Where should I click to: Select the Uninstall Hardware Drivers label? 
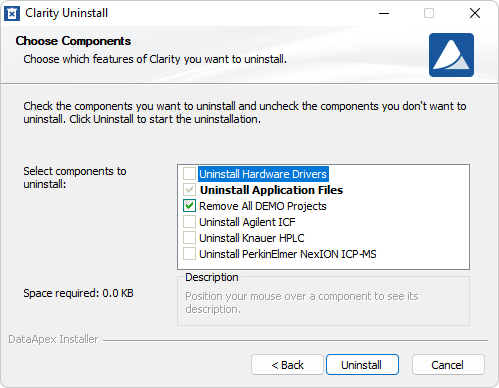[263, 174]
